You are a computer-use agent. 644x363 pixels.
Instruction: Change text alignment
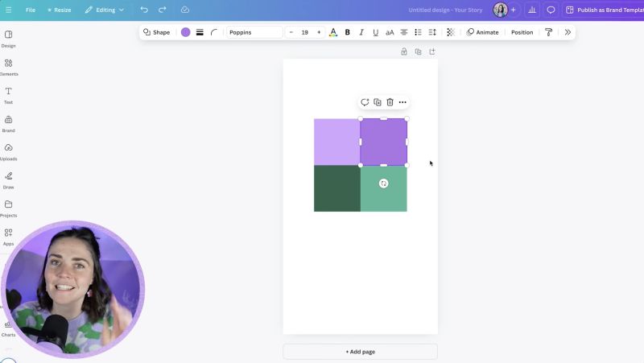tap(404, 32)
